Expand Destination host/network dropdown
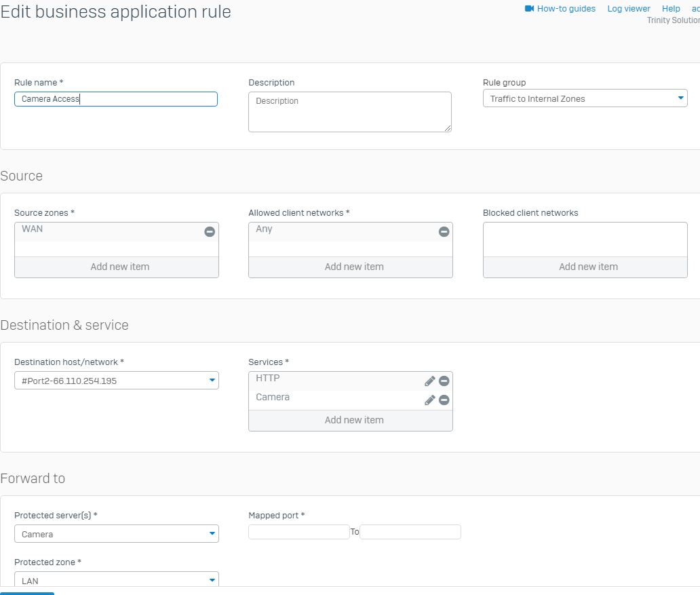 coord(117,381)
